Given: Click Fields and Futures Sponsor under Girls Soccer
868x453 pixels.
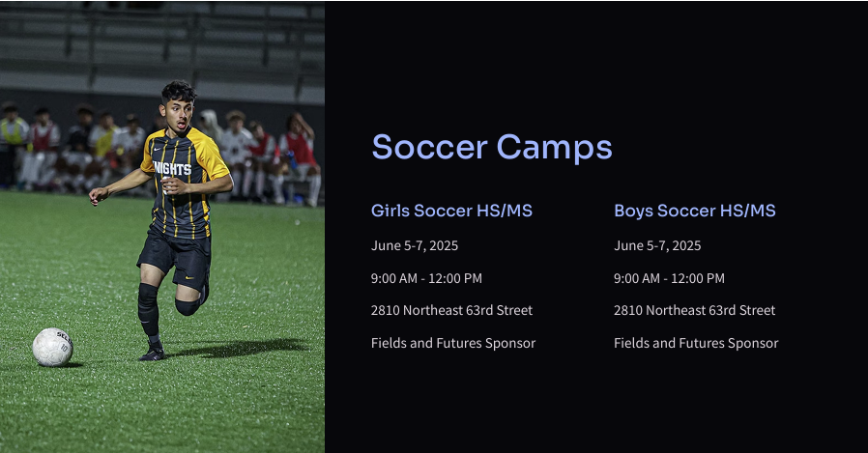Looking at the screenshot, I should [x=452, y=343].
